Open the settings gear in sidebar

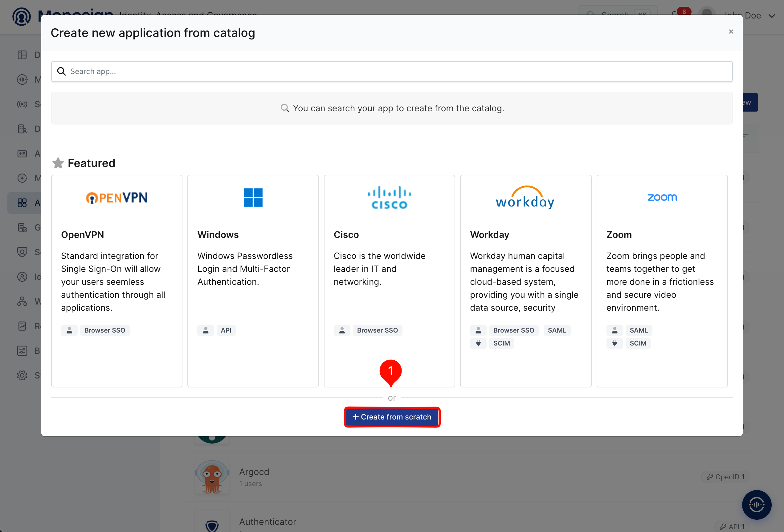(x=22, y=375)
